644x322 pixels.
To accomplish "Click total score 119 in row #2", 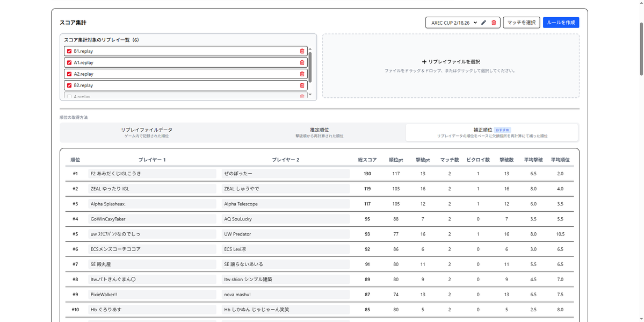I will (367, 189).
